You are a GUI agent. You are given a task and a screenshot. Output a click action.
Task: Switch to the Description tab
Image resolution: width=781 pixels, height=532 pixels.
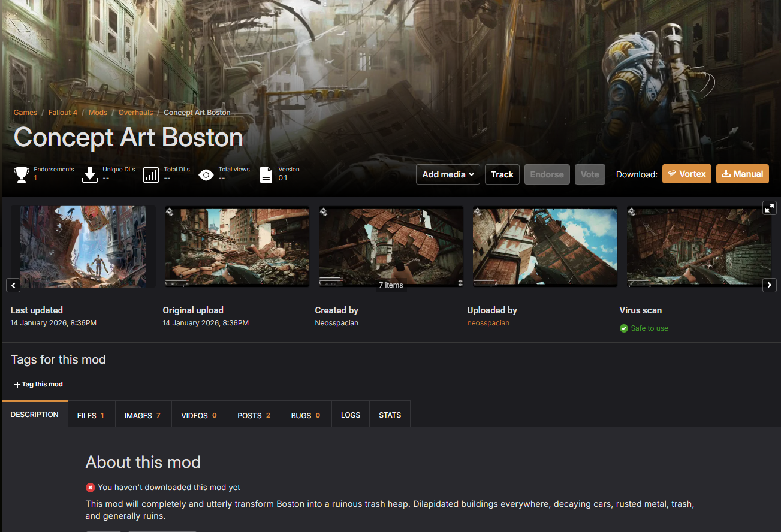pos(35,415)
